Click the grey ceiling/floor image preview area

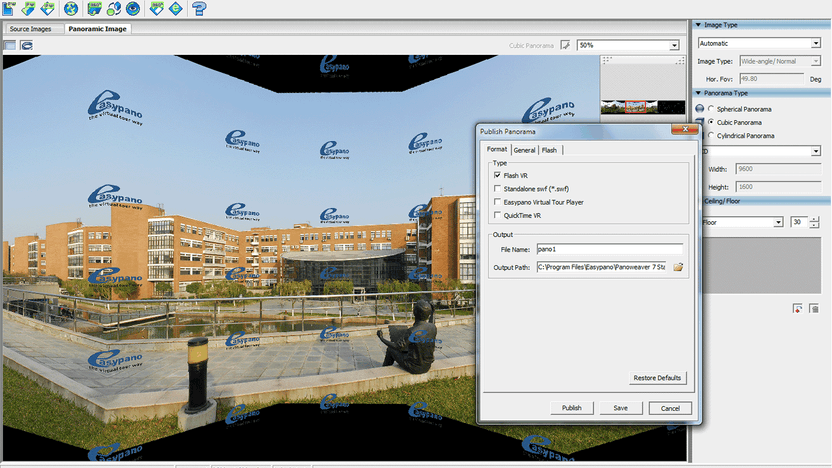click(x=762, y=266)
